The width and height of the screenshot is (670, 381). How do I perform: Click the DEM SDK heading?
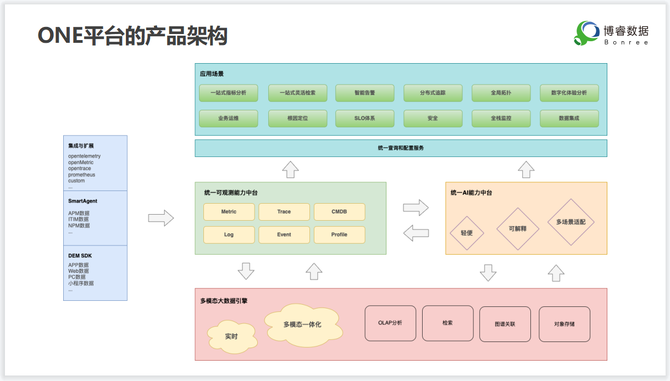tap(80, 255)
